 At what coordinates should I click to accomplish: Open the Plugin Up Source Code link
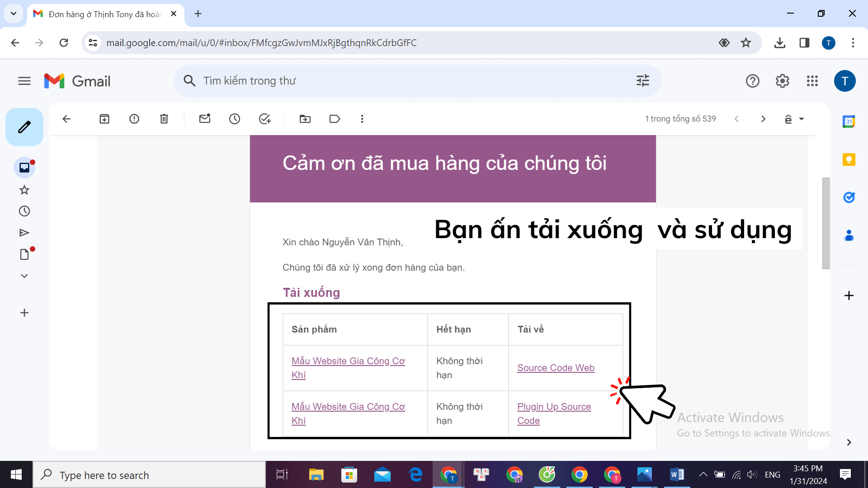[554, 413]
